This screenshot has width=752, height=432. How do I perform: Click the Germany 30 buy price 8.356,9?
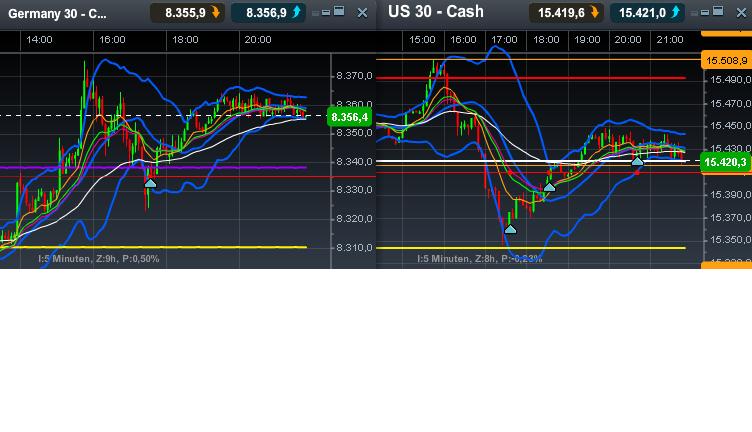pos(268,13)
